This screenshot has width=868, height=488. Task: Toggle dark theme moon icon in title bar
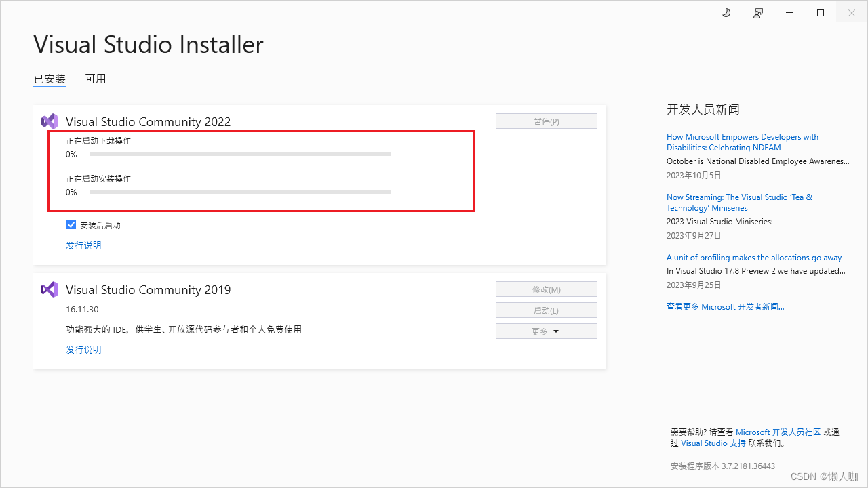726,13
